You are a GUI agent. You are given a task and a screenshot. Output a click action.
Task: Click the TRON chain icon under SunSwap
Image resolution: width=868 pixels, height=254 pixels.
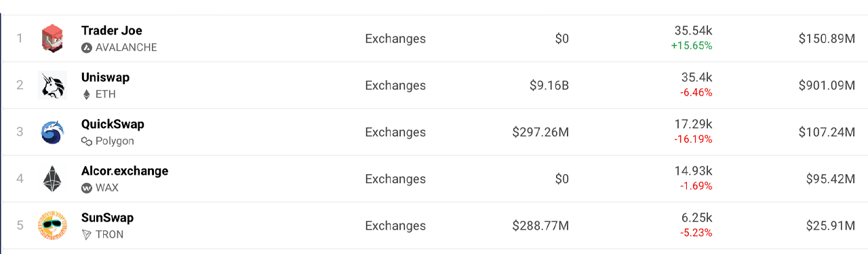tap(86, 234)
